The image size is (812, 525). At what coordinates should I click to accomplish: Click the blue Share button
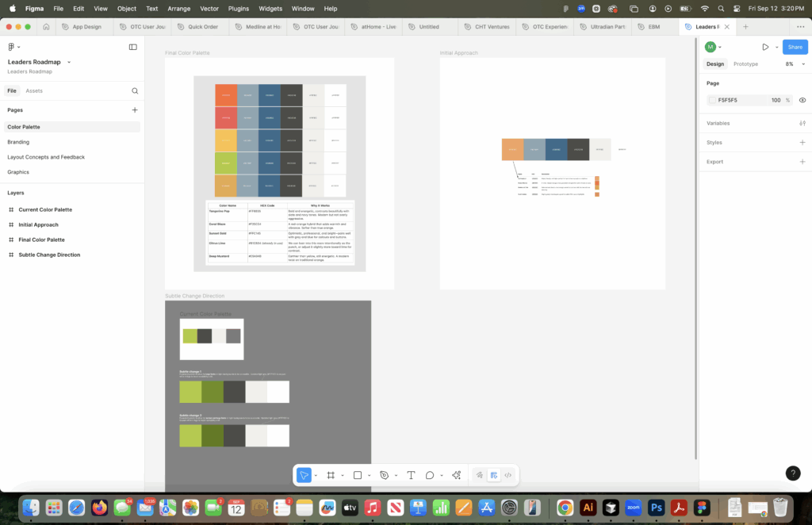point(795,48)
